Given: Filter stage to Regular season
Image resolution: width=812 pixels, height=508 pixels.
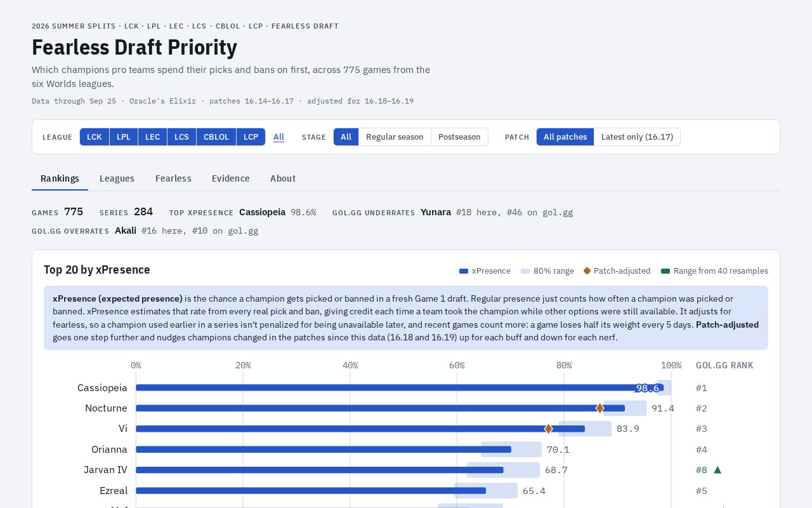Looking at the screenshot, I should point(395,137).
